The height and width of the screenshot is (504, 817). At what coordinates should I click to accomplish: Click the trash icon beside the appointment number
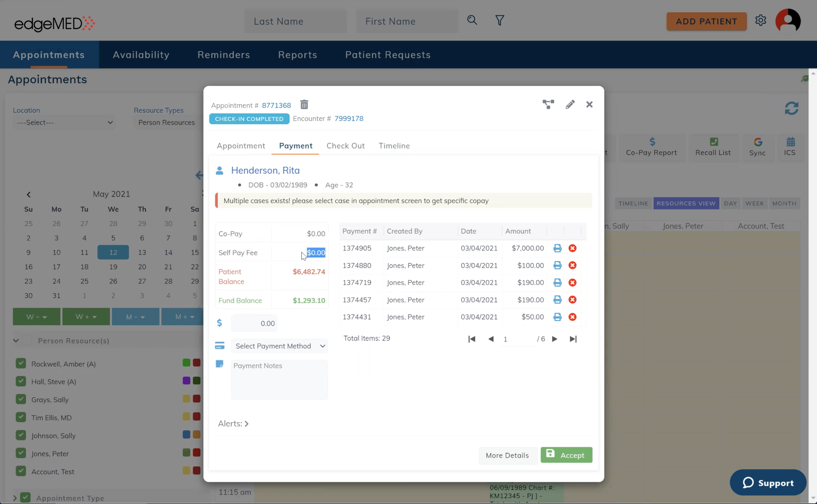pyautogui.click(x=304, y=105)
